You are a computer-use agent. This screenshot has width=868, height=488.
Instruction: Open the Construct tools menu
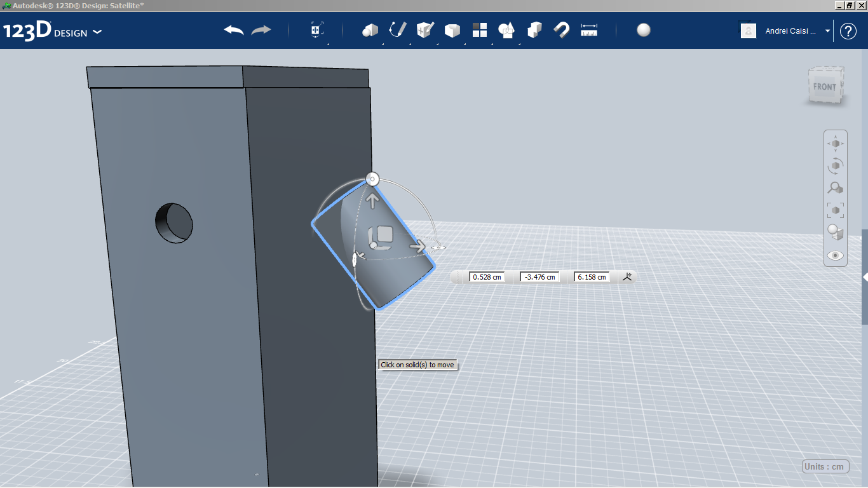(x=425, y=30)
